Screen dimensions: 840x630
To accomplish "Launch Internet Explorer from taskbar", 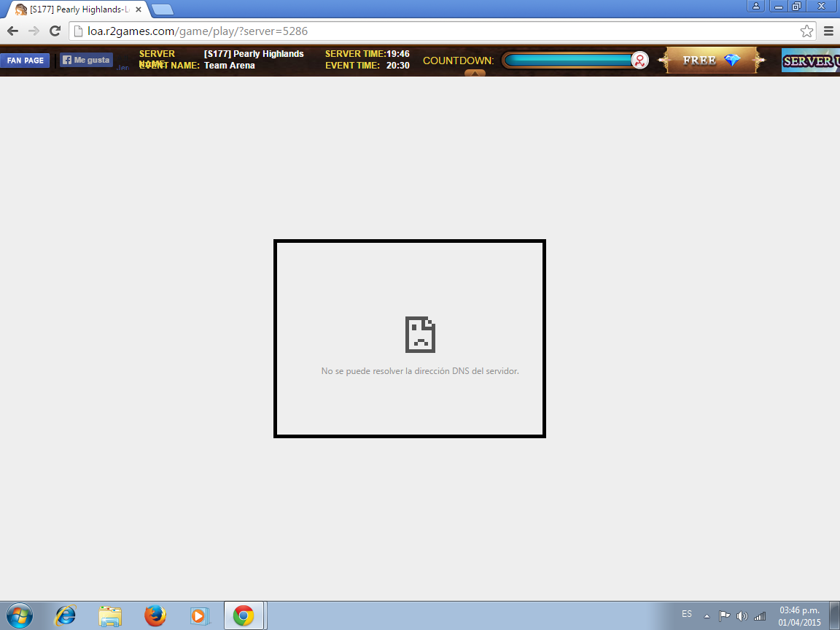I will pyautogui.click(x=66, y=615).
